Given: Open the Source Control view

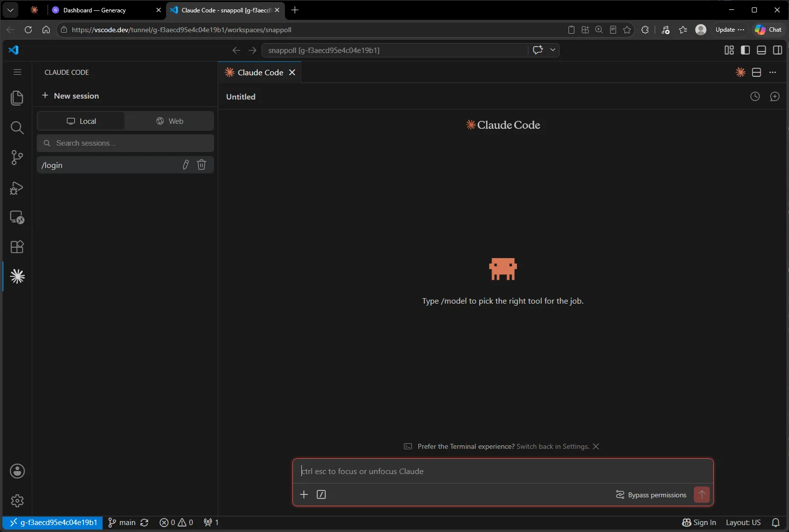Looking at the screenshot, I should 17,158.
